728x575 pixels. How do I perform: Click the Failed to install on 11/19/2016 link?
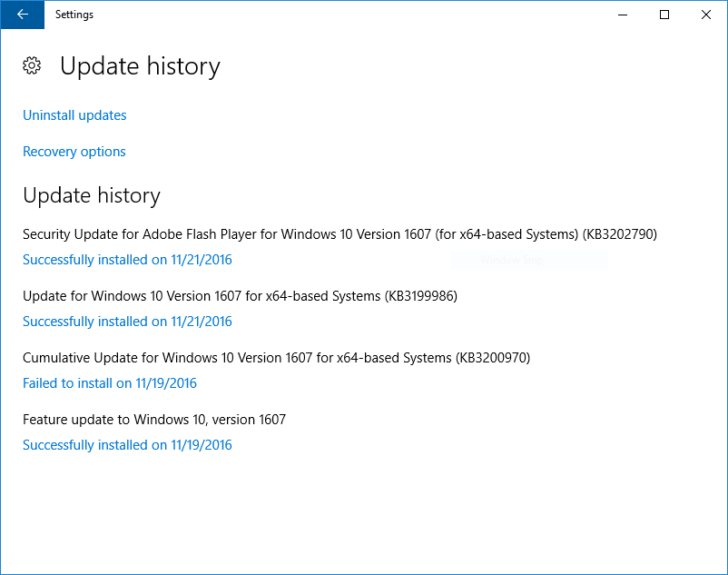point(110,383)
